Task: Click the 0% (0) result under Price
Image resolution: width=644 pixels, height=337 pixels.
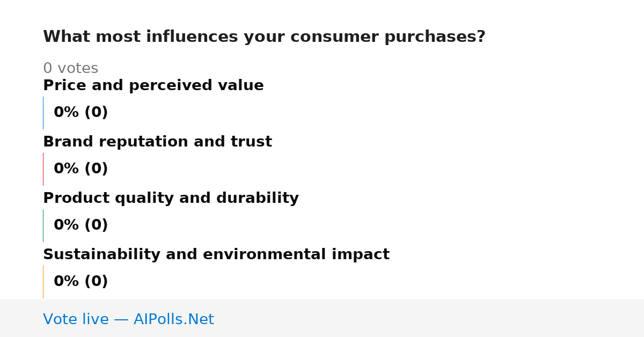Action: (80, 113)
